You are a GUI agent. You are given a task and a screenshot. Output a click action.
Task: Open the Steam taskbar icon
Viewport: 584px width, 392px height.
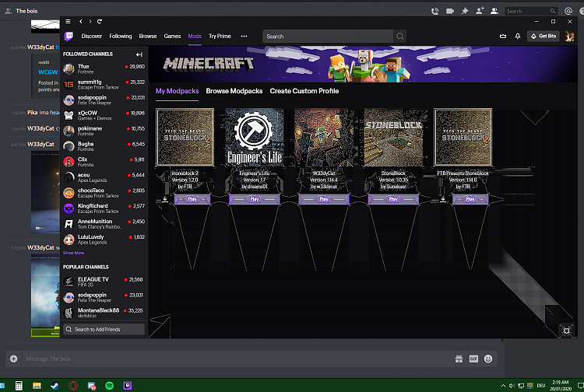pos(55,386)
